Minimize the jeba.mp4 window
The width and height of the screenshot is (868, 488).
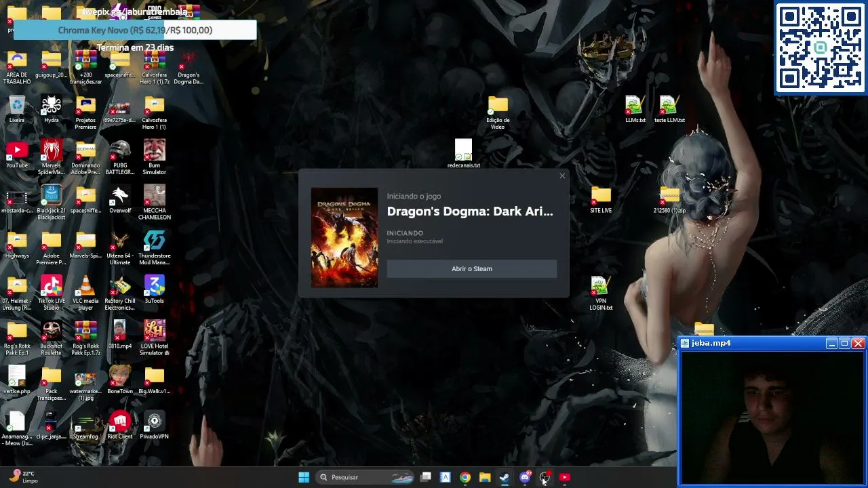pyautogui.click(x=832, y=344)
